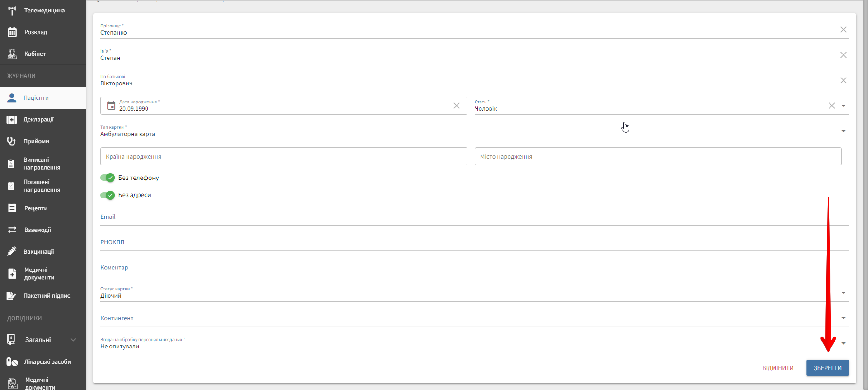The width and height of the screenshot is (868, 390).
Task: Expand the Загальні sidebar section chevron
Action: point(73,340)
